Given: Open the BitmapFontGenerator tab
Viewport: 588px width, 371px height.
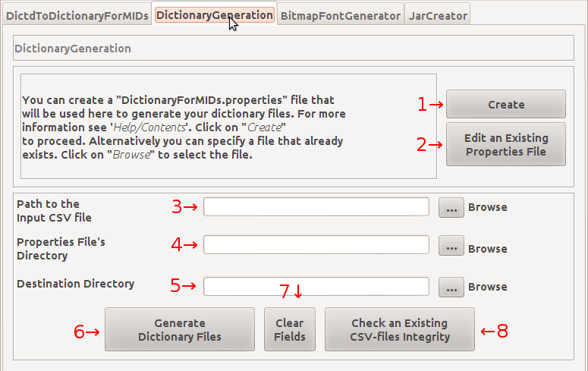Looking at the screenshot, I should click(x=339, y=15).
